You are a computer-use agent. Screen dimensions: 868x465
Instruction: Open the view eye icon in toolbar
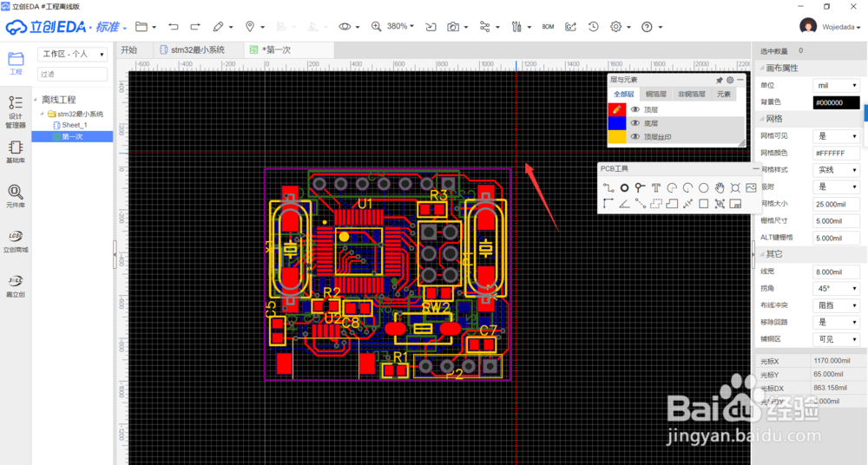345,27
